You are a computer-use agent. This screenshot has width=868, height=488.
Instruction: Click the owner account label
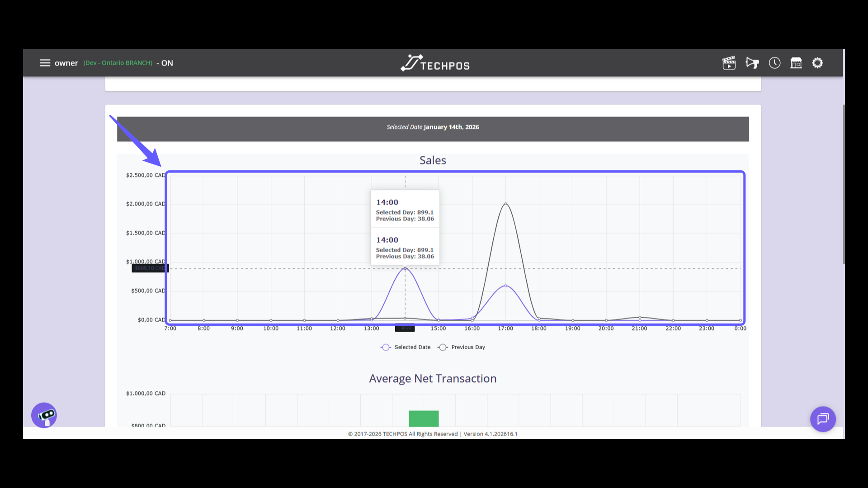(66, 63)
